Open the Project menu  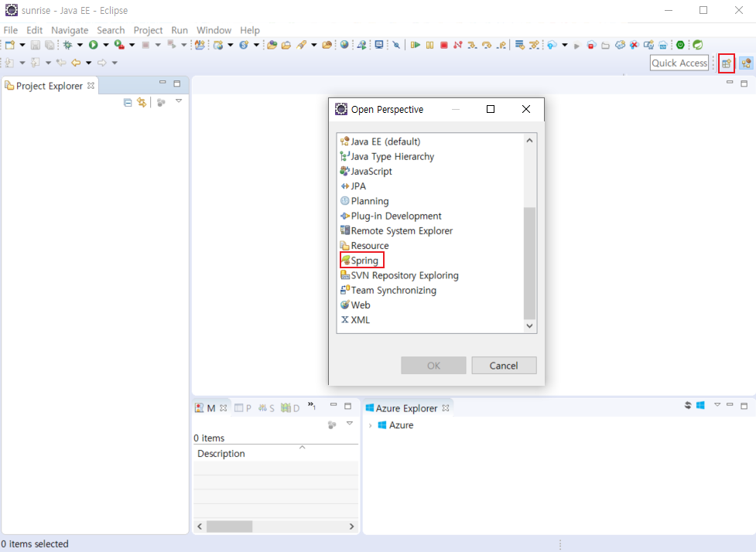148,30
